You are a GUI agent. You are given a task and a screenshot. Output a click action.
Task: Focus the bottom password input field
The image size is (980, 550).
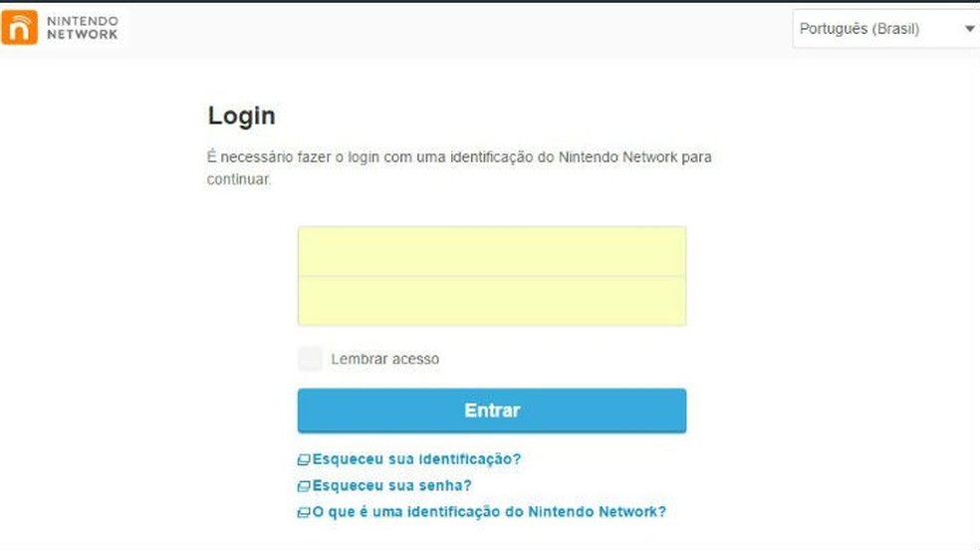point(492,301)
